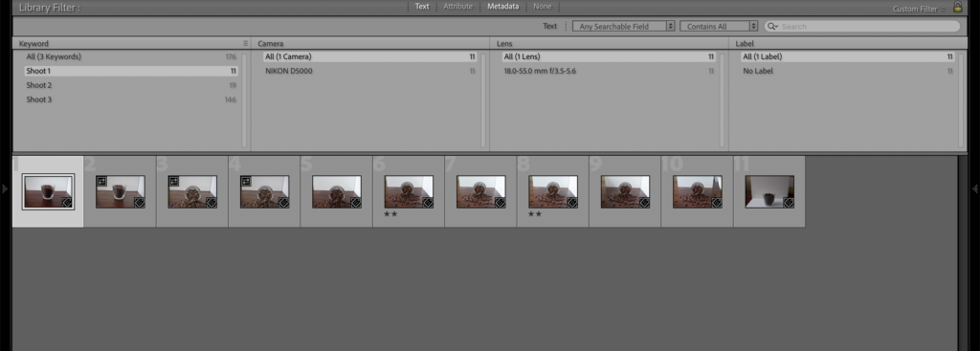Screen dimensions: 980x351
Task: Toggle the Attribute filter mode
Action: (458, 7)
